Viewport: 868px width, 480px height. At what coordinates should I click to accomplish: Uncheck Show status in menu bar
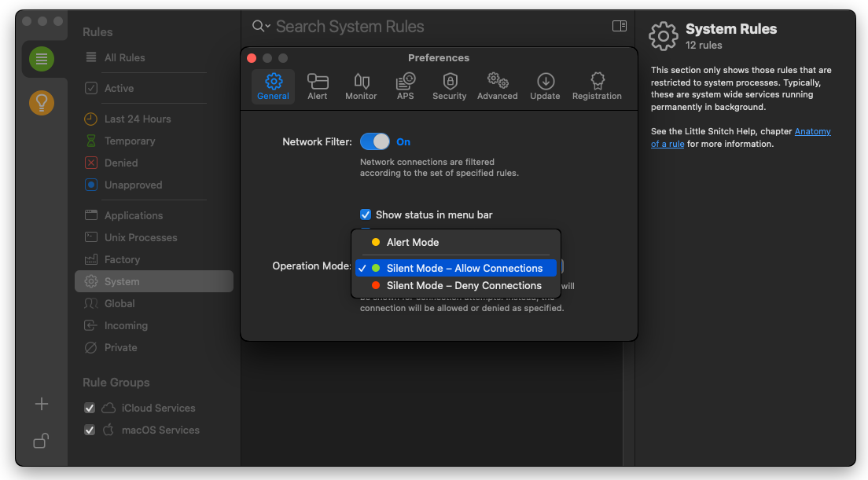366,214
